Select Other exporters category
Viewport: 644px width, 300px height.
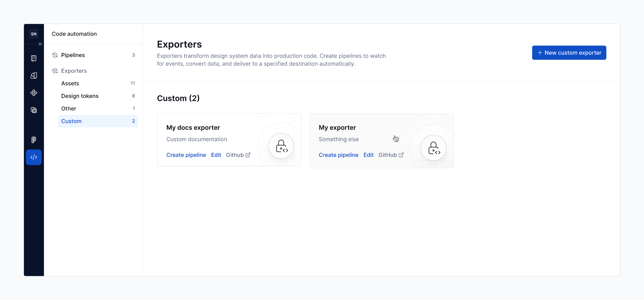tap(68, 109)
